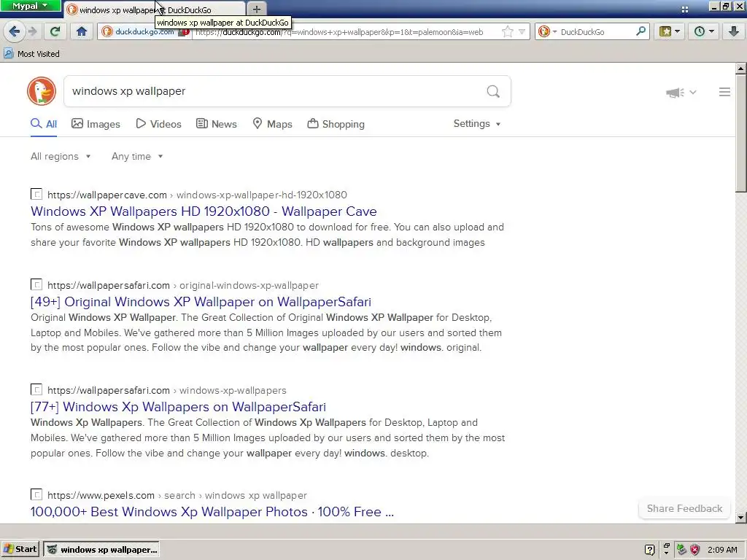The image size is (747, 560).
Task: Open Windows XP Wallpapers HD 1920x1080 result
Action: click(x=204, y=211)
